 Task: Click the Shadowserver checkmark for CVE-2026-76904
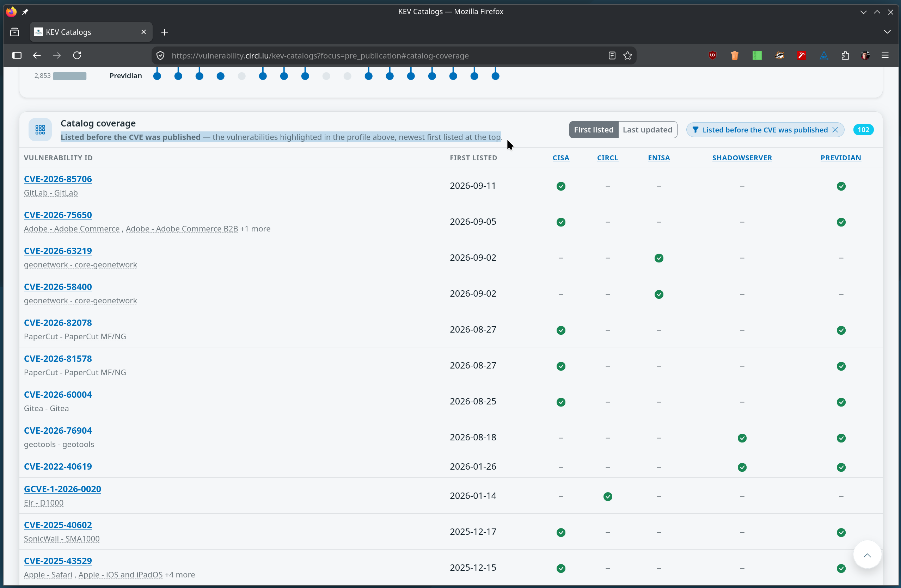pyautogui.click(x=742, y=438)
